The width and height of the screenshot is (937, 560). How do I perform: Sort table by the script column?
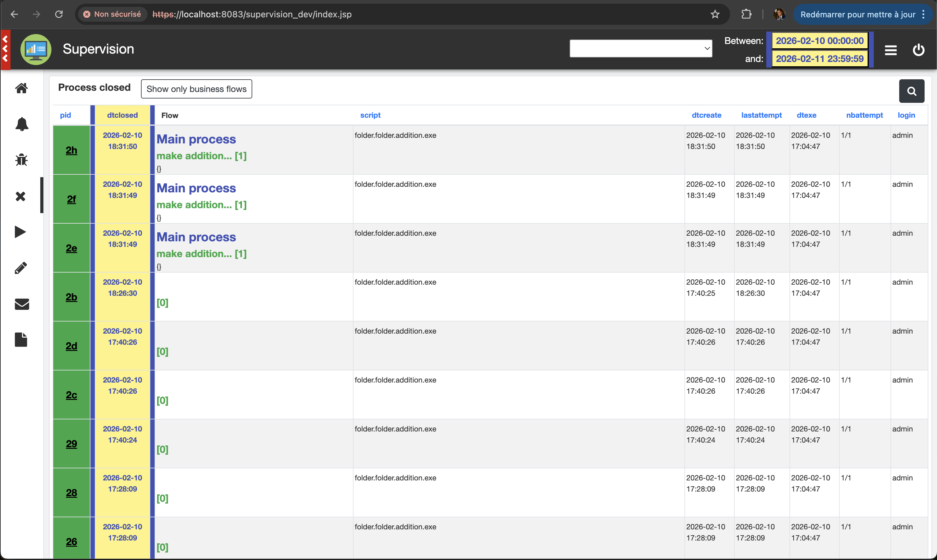[370, 115]
